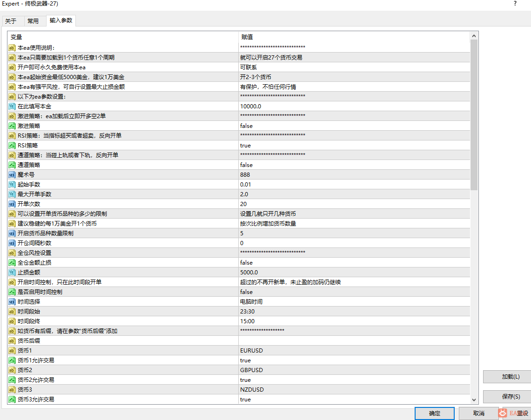Toggle the 货币1允许交易 true value
Screen dimensions: 531x420
pyautogui.click(x=354, y=360)
